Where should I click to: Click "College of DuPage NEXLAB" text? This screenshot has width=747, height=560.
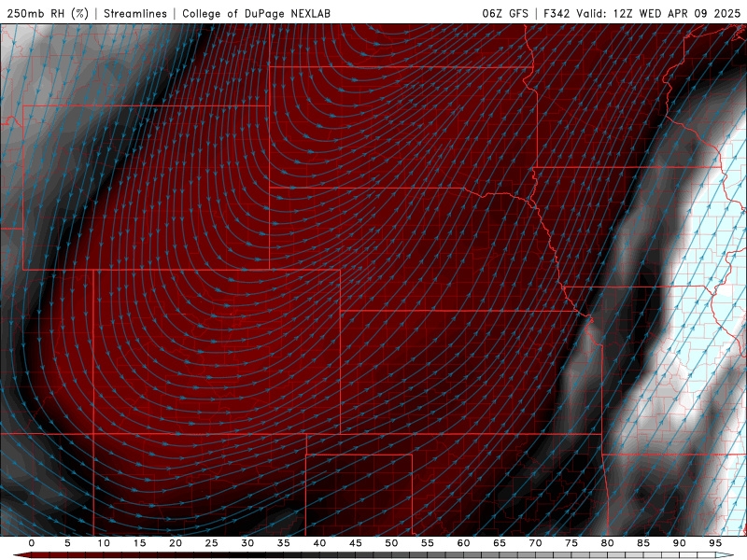click(256, 13)
